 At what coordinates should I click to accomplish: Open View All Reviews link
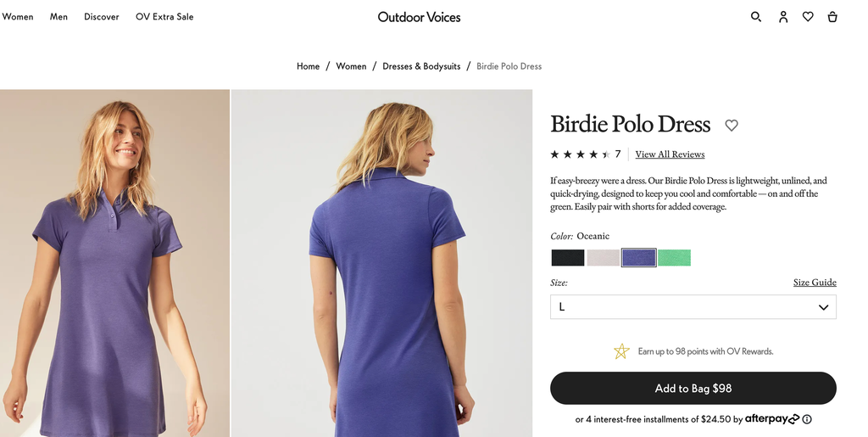(x=670, y=154)
